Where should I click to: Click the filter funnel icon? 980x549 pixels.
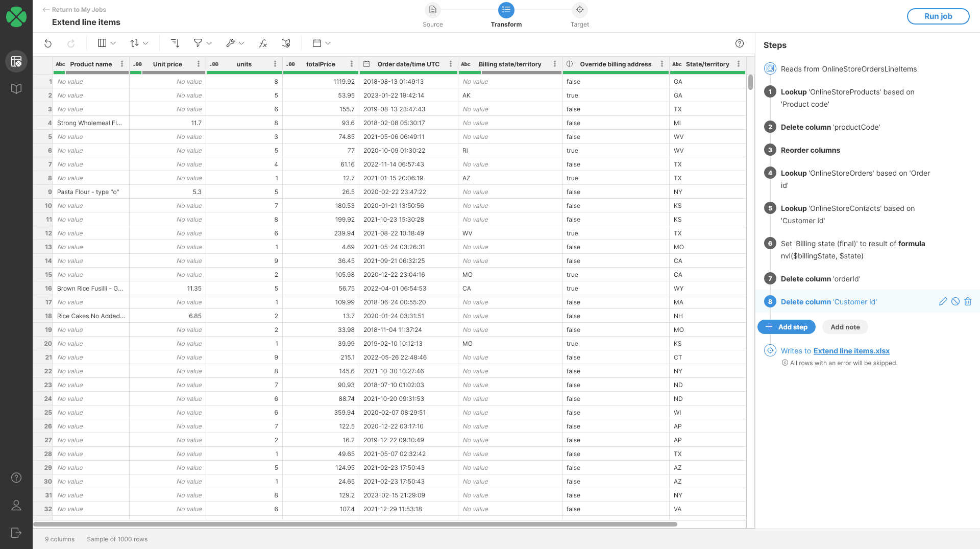tap(198, 43)
